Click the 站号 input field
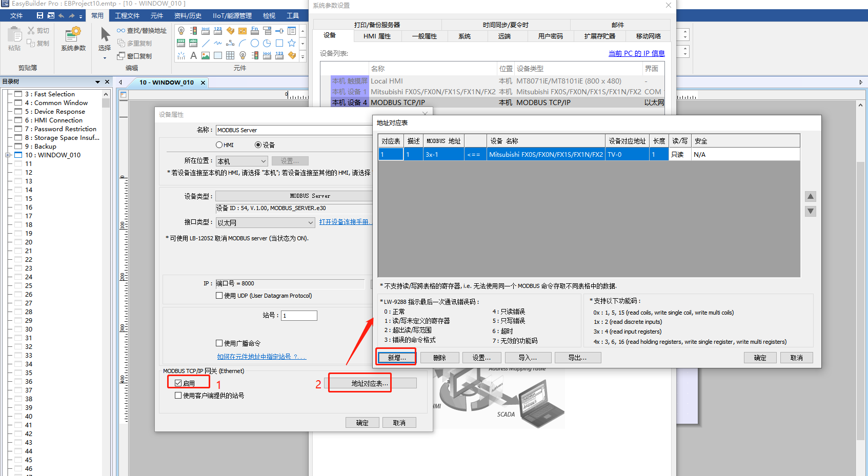Viewport: 868px width, 476px height. [x=299, y=316]
